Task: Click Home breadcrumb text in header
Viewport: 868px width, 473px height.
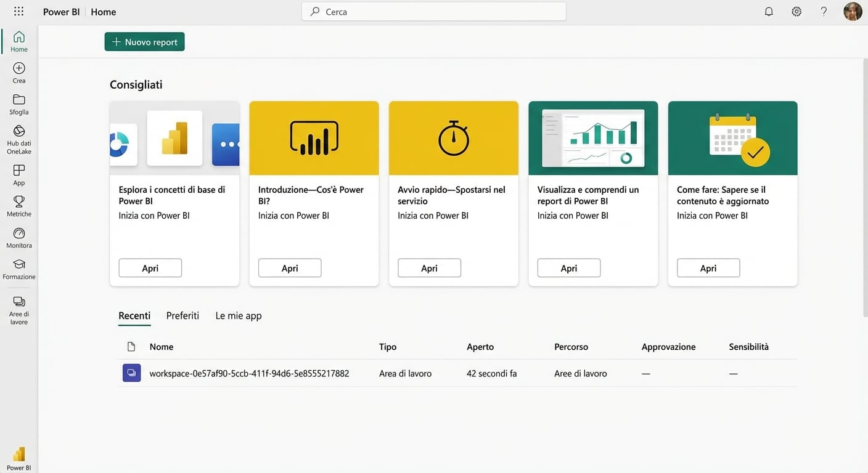Action: coord(104,12)
